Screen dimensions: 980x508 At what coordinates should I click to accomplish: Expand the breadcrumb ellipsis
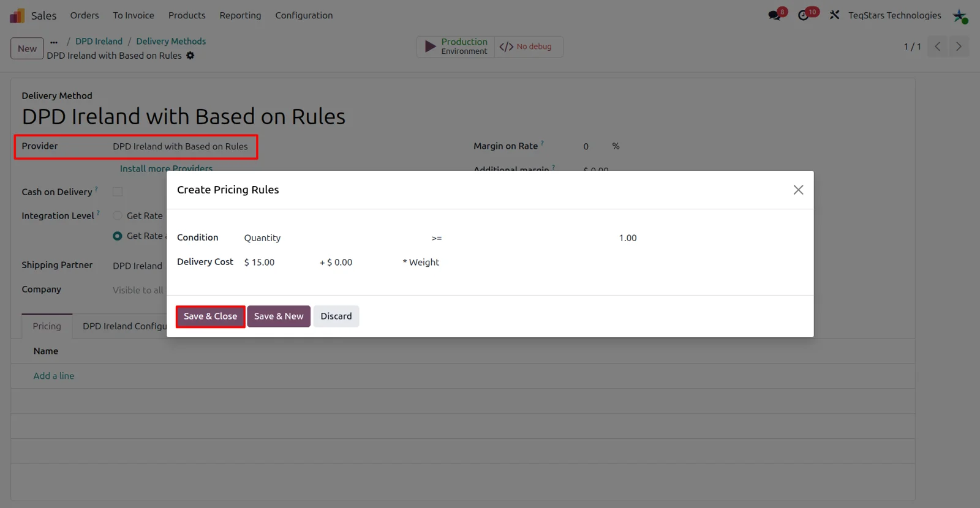click(x=54, y=42)
